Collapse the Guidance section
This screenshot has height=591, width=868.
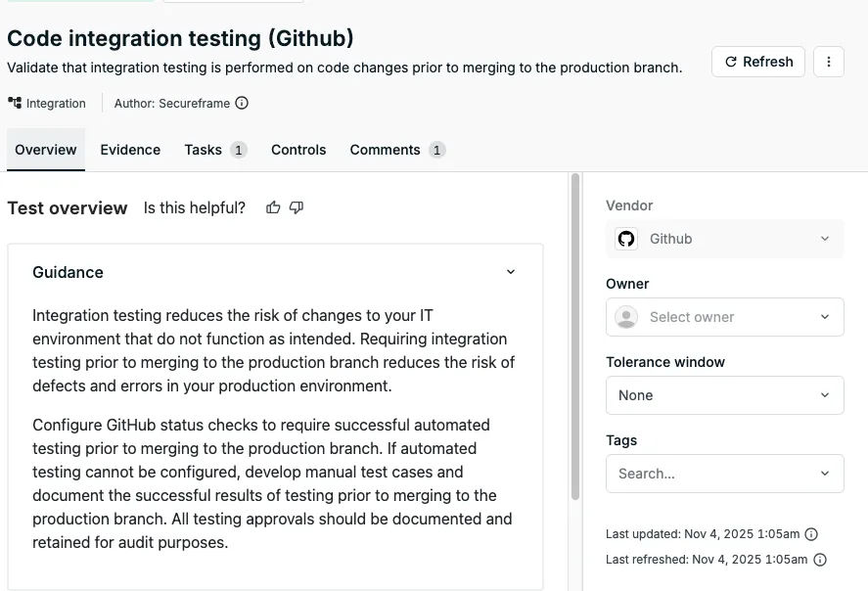(510, 272)
